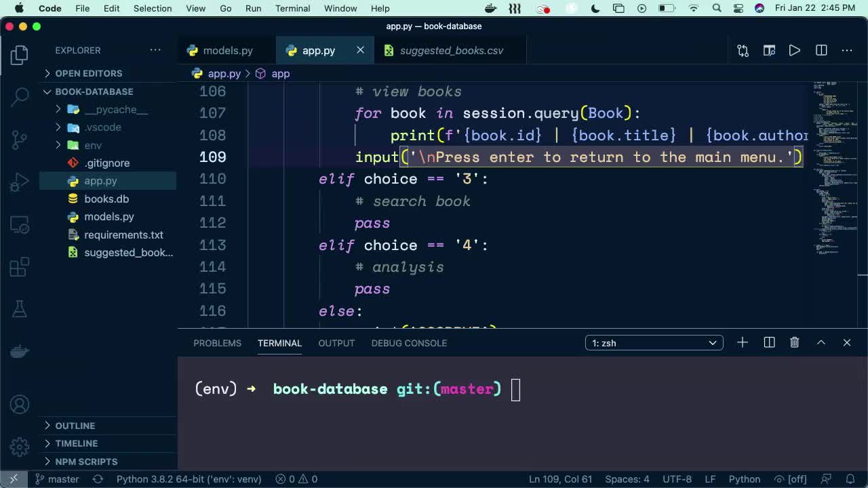Switch to the Output panel tab

[336, 343]
